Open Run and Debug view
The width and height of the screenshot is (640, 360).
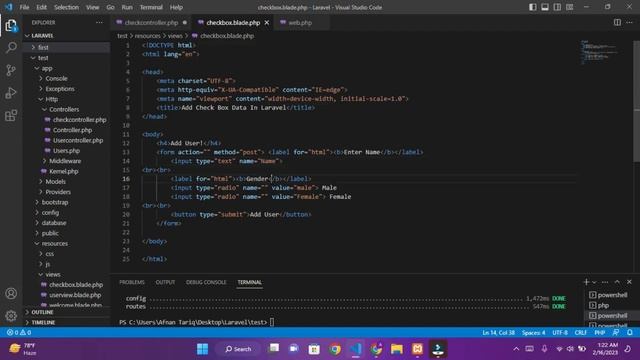[x=11, y=93]
